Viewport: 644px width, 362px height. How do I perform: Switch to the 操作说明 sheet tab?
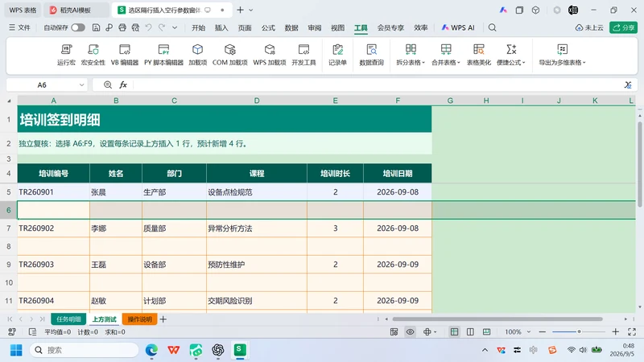point(139,319)
